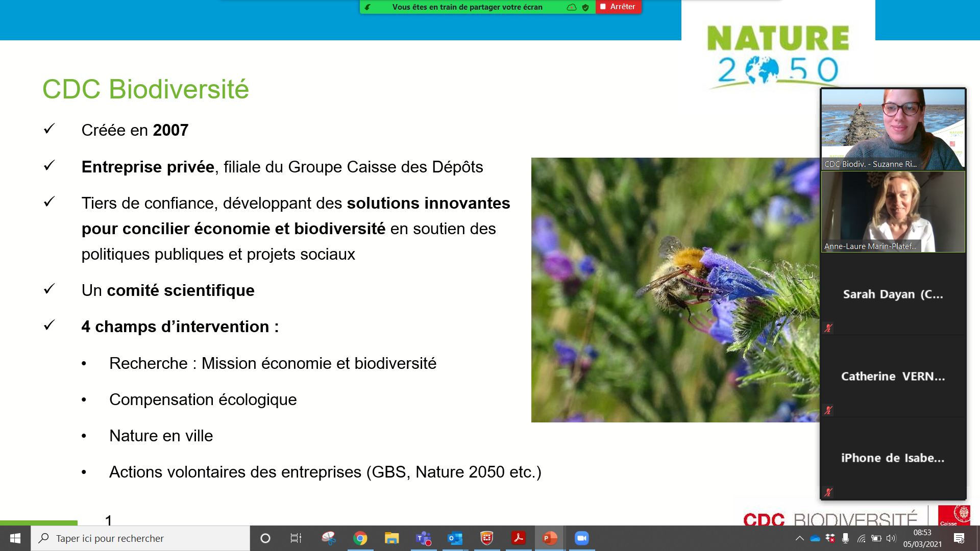The height and width of the screenshot is (551, 980).
Task: Click the Zoom cloud recording indicator icon
Action: (x=572, y=7)
